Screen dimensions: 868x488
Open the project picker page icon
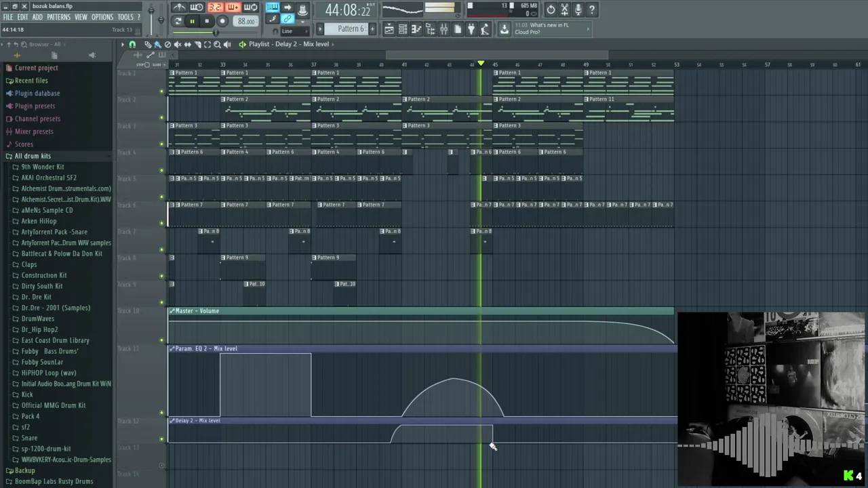coord(458,29)
